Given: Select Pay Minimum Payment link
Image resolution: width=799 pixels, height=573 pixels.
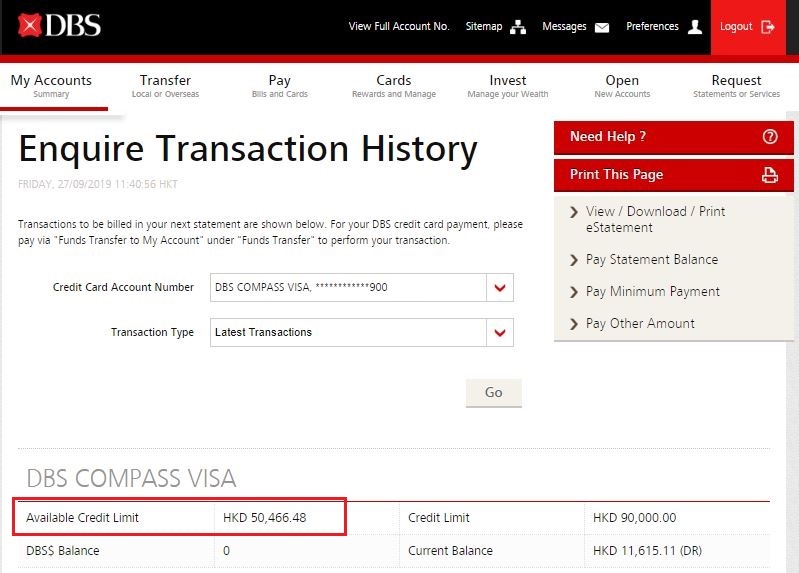Looking at the screenshot, I should [652, 292].
